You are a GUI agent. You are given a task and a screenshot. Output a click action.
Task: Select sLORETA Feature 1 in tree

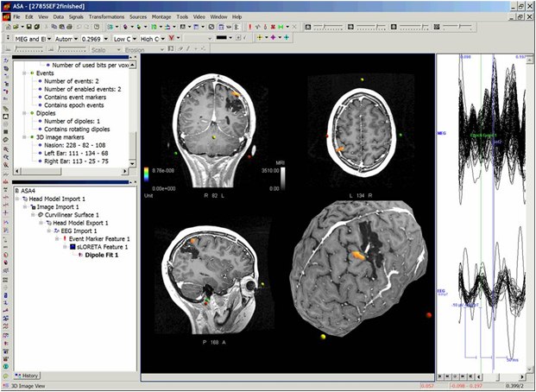coord(104,246)
